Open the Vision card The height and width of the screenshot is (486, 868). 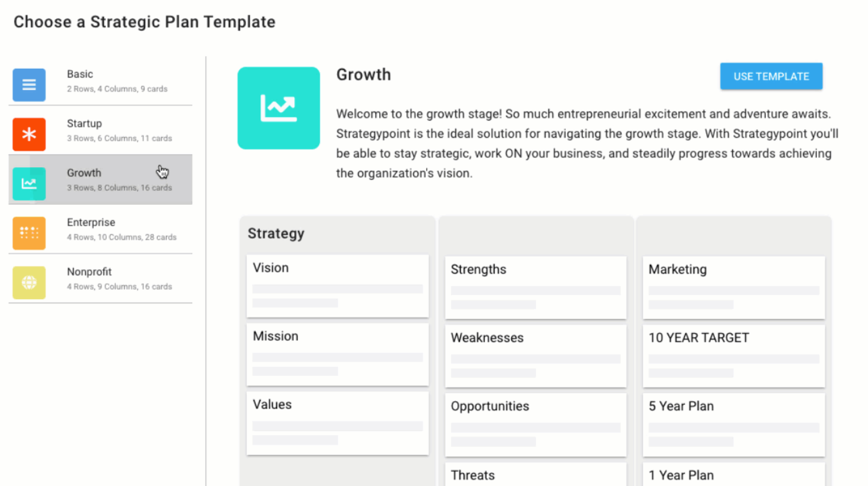click(337, 285)
